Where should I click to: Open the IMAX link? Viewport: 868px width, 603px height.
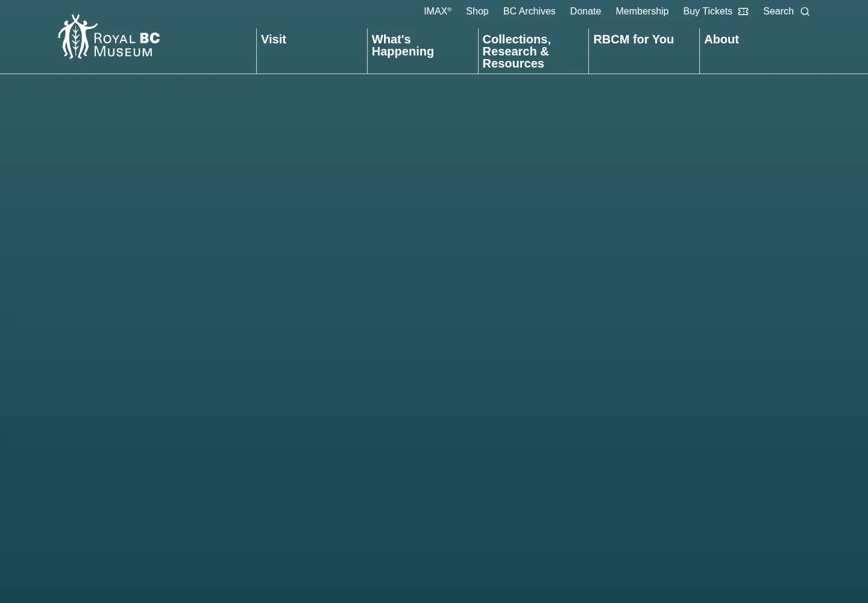pyautogui.click(x=438, y=11)
